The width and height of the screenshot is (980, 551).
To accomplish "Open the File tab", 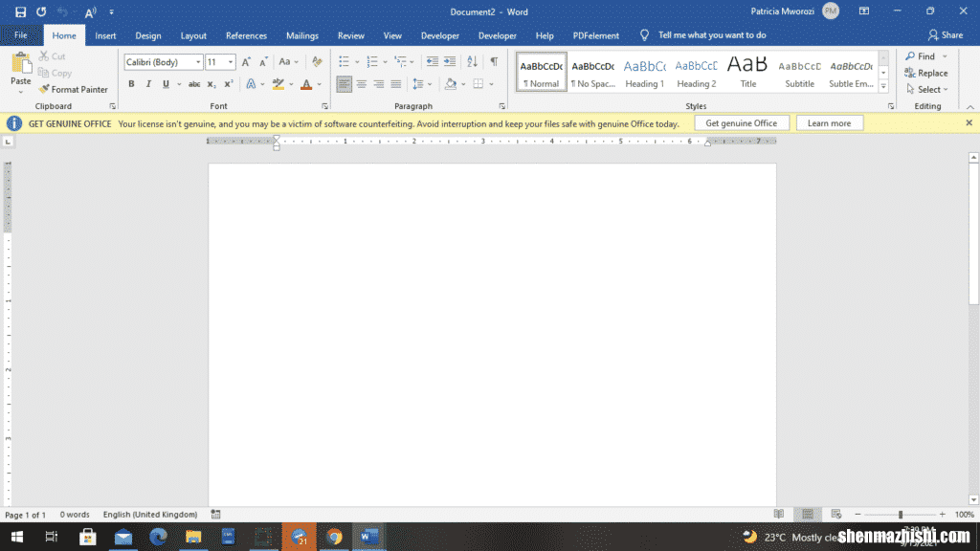I will coord(21,35).
